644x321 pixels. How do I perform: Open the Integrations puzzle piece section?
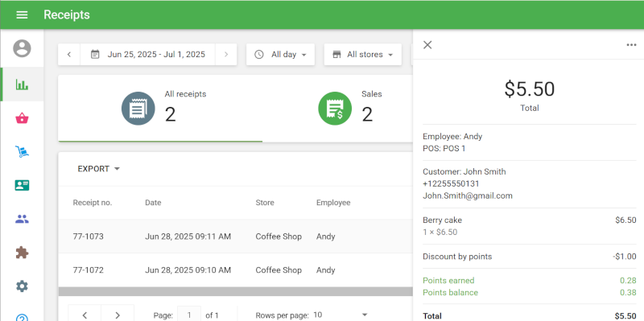[22, 253]
